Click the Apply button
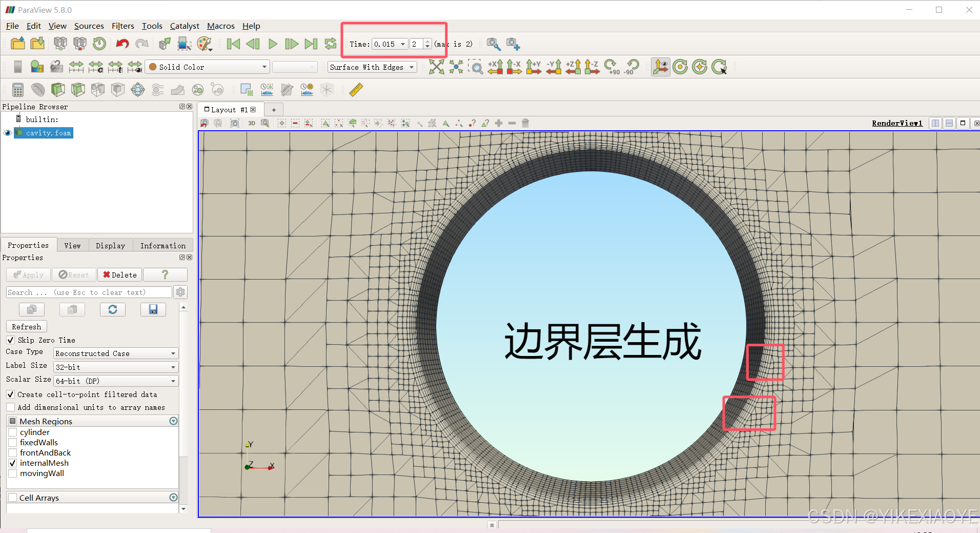Image resolution: width=980 pixels, height=533 pixels. coord(28,274)
